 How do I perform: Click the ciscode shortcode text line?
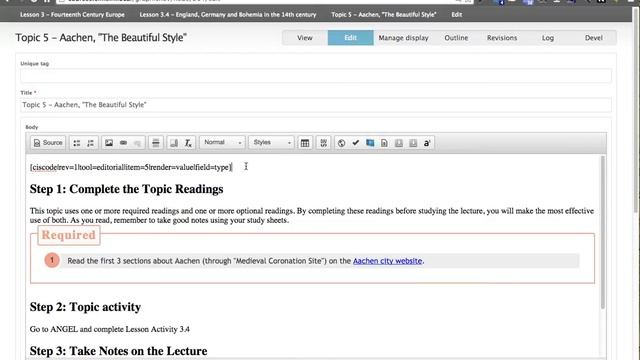131,167
